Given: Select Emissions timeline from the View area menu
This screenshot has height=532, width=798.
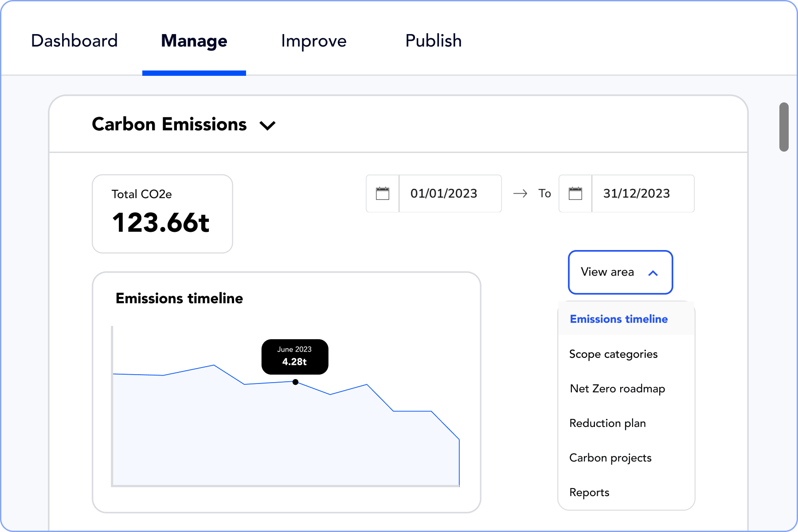Looking at the screenshot, I should pos(618,319).
